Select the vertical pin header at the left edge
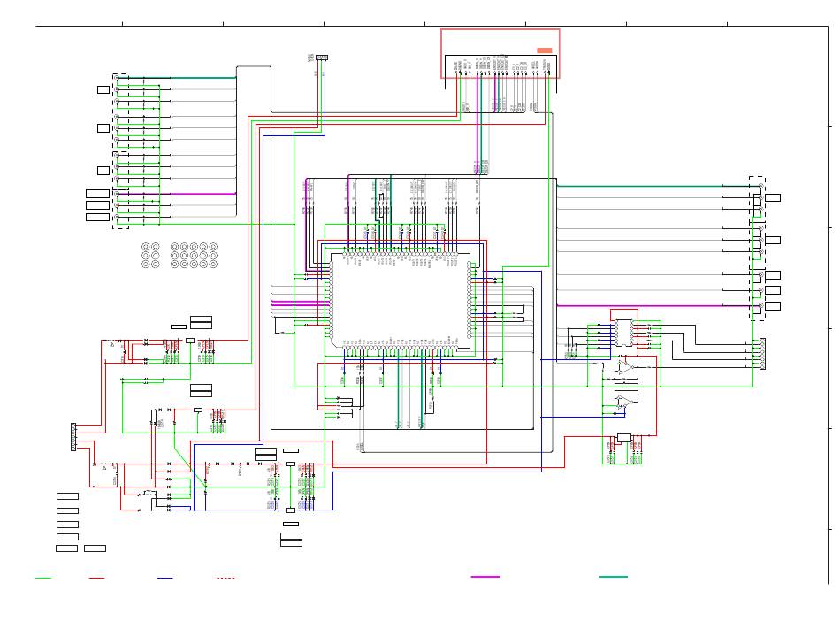The width and height of the screenshot is (840, 621). coord(73,437)
